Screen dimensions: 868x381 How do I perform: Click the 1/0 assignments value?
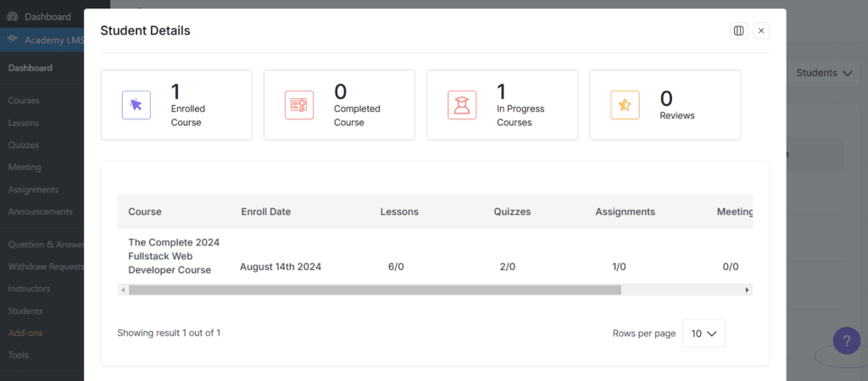click(619, 267)
